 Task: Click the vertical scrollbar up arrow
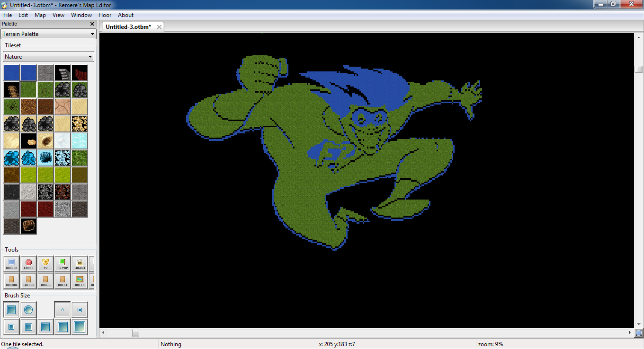tap(638, 37)
